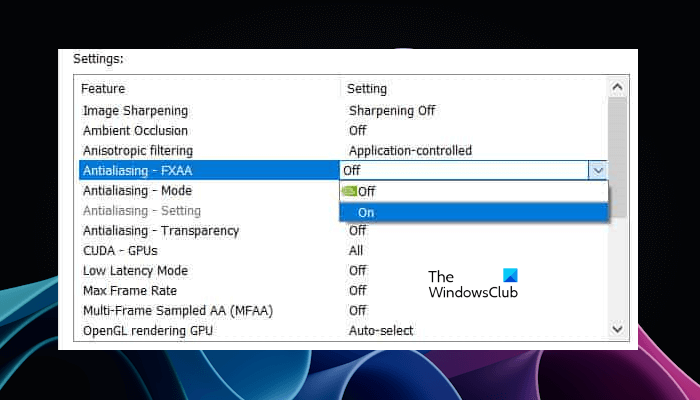700x400 pixels.
Task: Click the Off value for Low Latency Mode
Action: tap(358, 271)
